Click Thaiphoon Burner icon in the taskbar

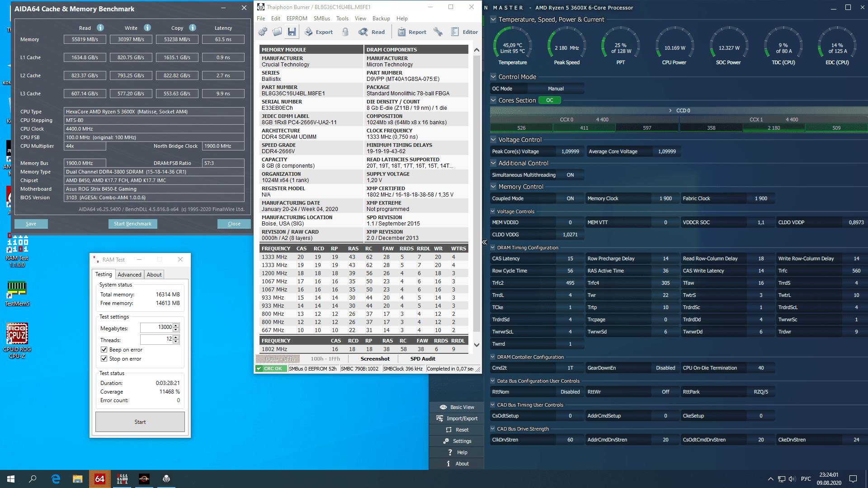[x=166, y=479]
